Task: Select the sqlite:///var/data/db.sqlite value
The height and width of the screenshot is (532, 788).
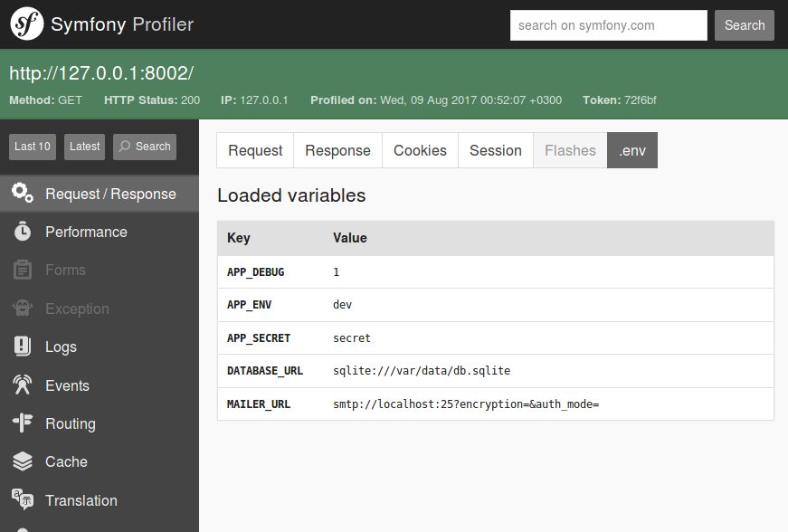Action: pyautogui.click(x=422, y=371)
